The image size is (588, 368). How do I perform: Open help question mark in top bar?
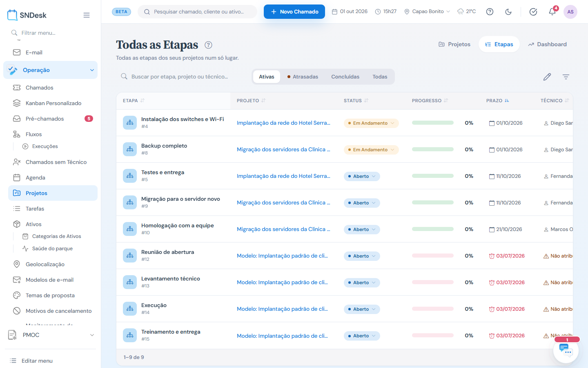coord(490,11)
